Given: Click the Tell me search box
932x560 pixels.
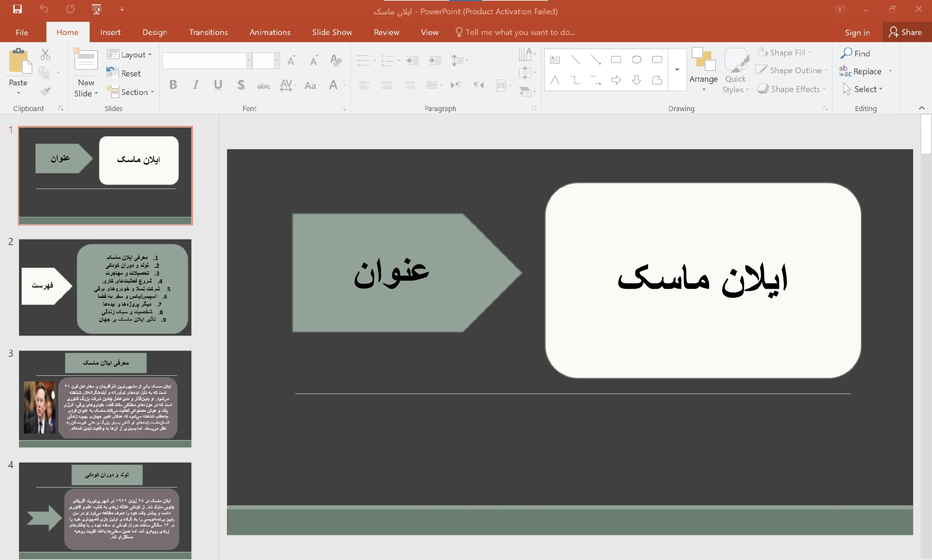Looking at the screenshot, I should 515,32.
